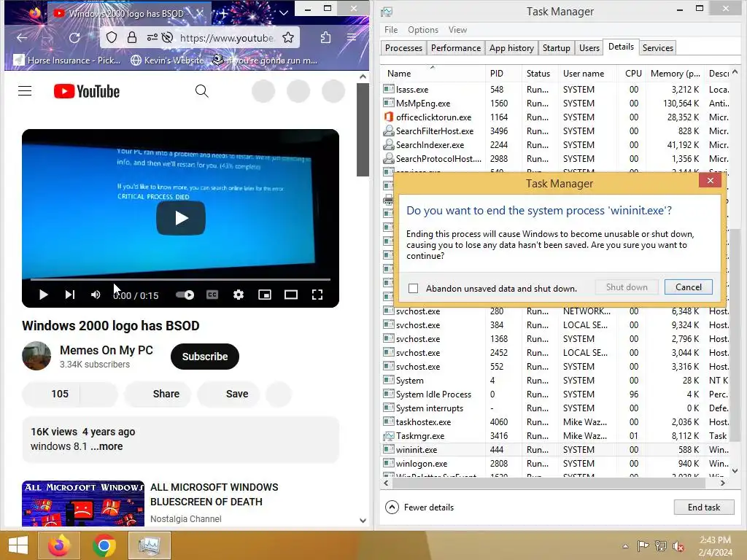Select the MsMpEng.exe process row
Image resolution: width=747 pixels, height=560 pixels.
pyautogui.click(x=555, y=104)
